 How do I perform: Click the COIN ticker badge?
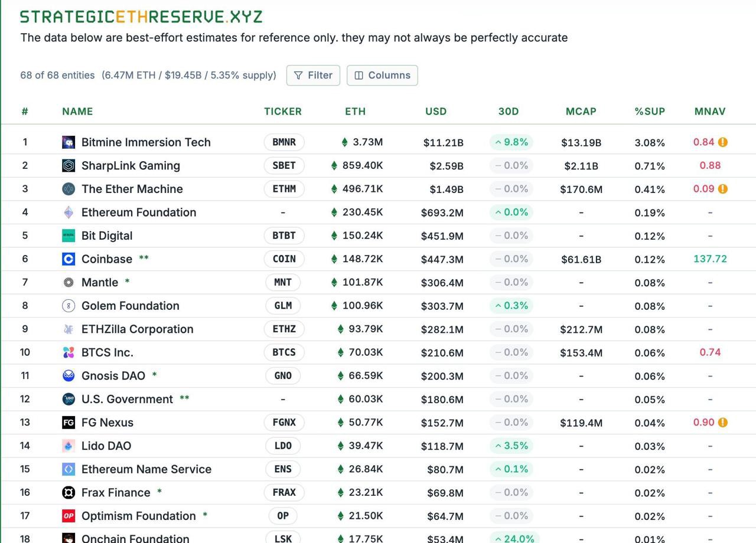pyautogui.click(x=284, y=259)
